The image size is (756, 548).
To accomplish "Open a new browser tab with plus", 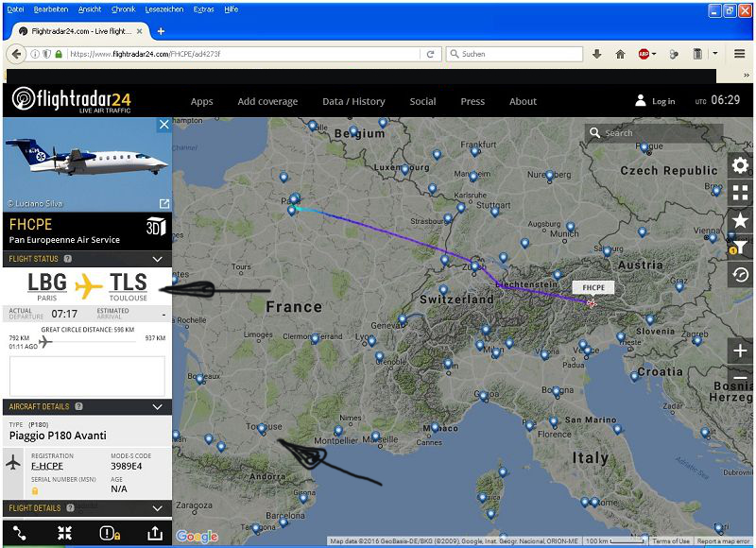I will click(161, 31).
